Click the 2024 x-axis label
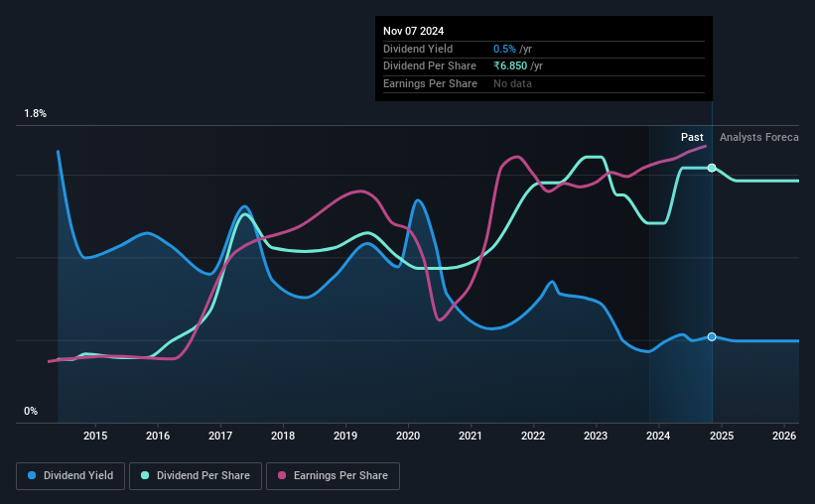The width and height of the screenshot is (815, 504). [x=658, y=436]
